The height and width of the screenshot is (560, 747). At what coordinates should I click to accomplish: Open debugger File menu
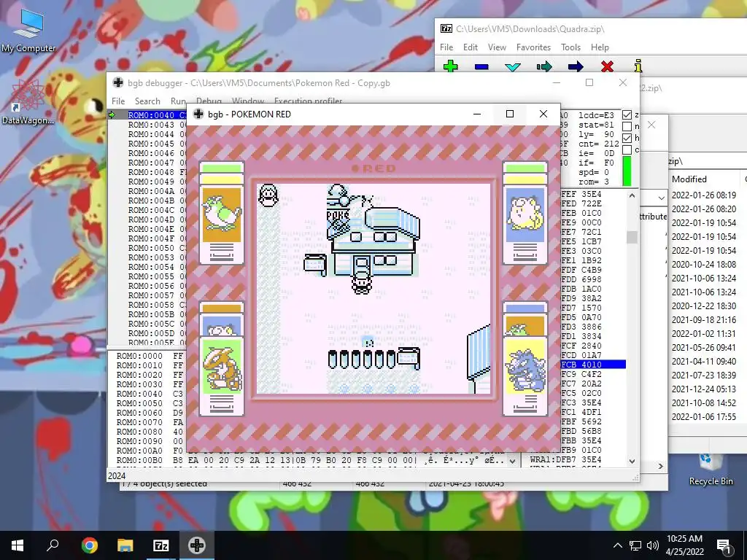pyautogui.click(x=118, y=101)
